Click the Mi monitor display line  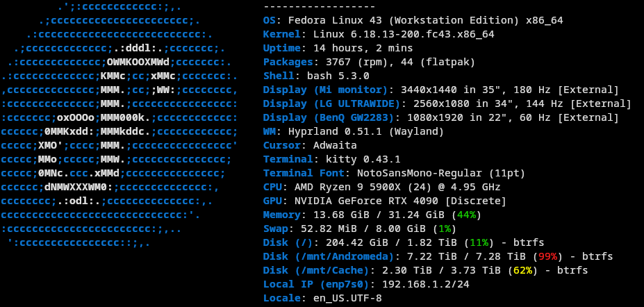[440, 90]
